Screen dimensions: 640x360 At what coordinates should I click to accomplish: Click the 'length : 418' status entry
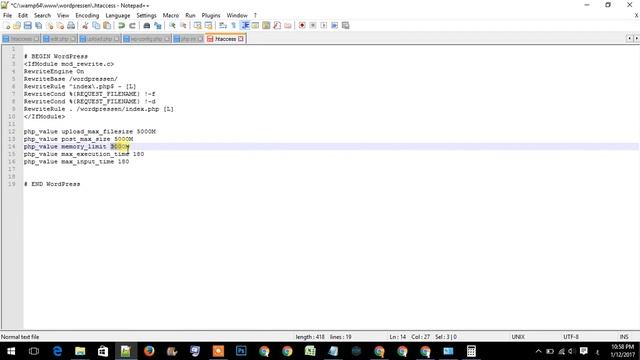[310, 337]
